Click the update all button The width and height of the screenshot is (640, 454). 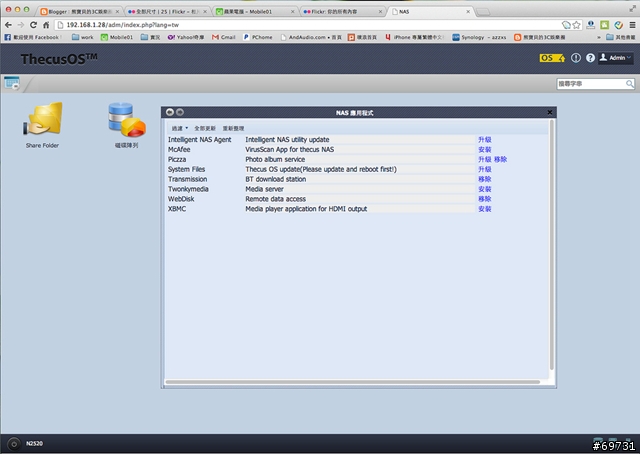click(205, 128)
